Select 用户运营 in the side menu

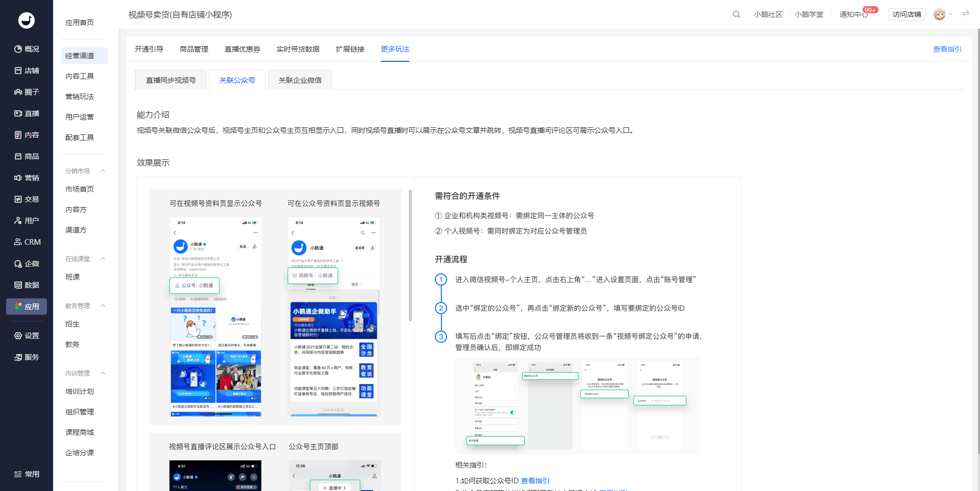pos(80,117)
